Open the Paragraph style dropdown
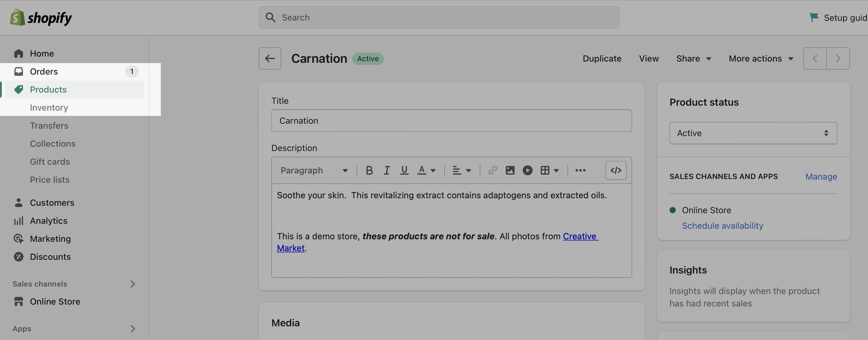This screenshot has width=868, height=340. [x=314, y=170]
